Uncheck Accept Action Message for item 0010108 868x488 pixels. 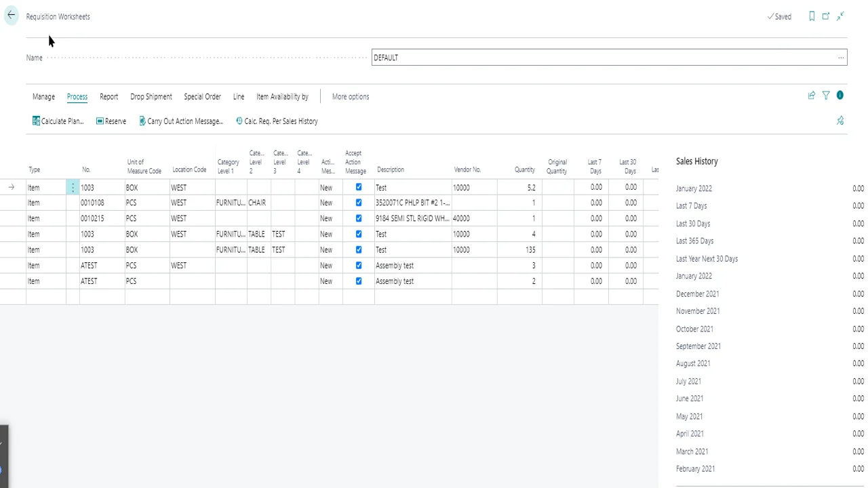click(359, 203)
